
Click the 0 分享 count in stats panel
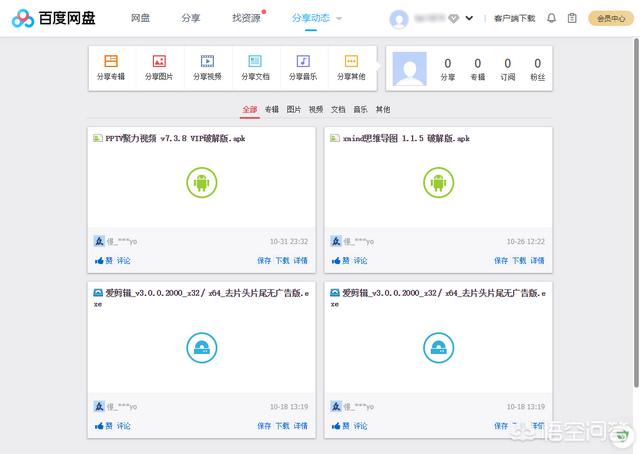coord(448,69)
